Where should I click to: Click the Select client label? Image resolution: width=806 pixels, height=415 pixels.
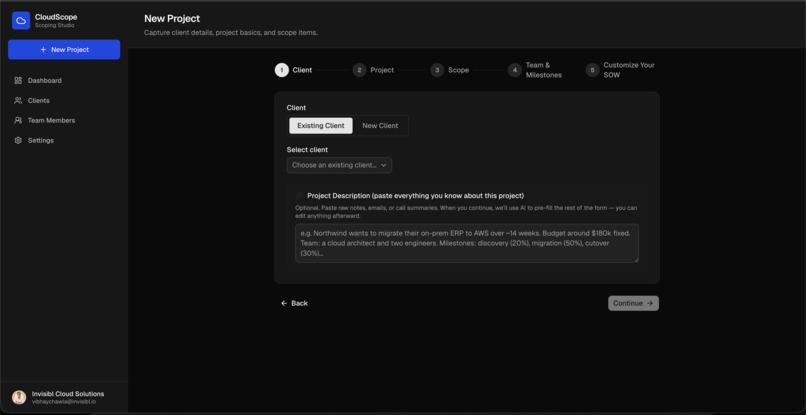pyautogui.click(x=307, y=150)
